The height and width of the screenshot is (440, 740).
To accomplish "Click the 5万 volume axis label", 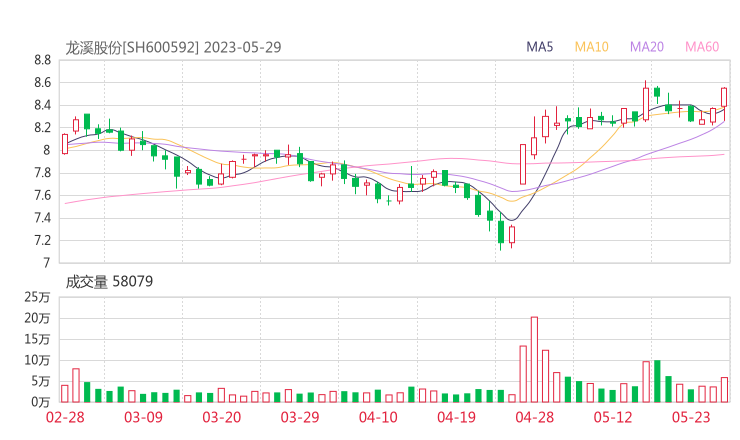I will point(41,381).
